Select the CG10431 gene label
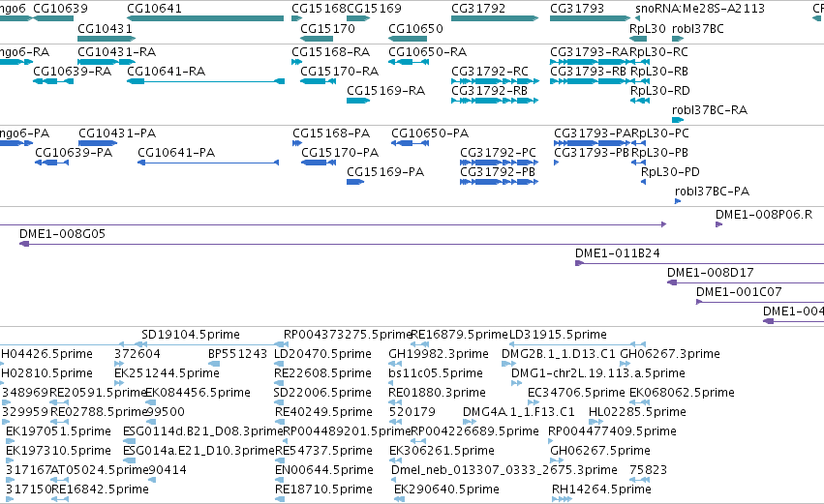The height and width of the screenshot is (504, 824). (x=105, y=28)
